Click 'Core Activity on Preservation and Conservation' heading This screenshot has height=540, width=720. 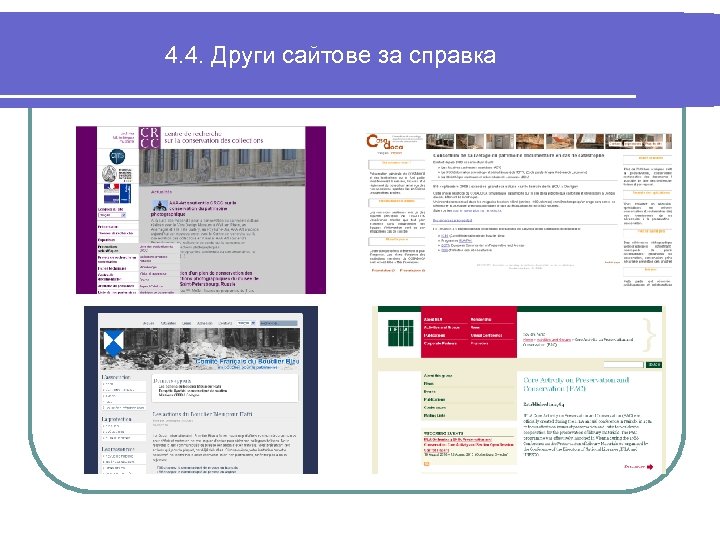coord(576,384)
